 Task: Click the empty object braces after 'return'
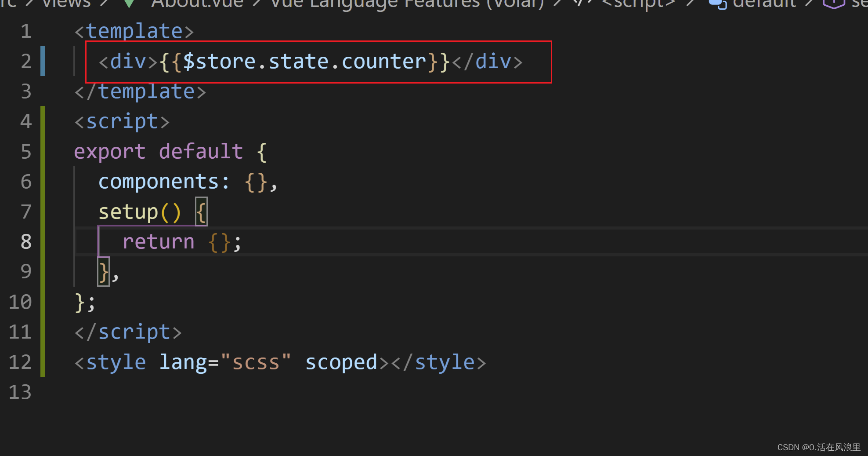(219, 242)
